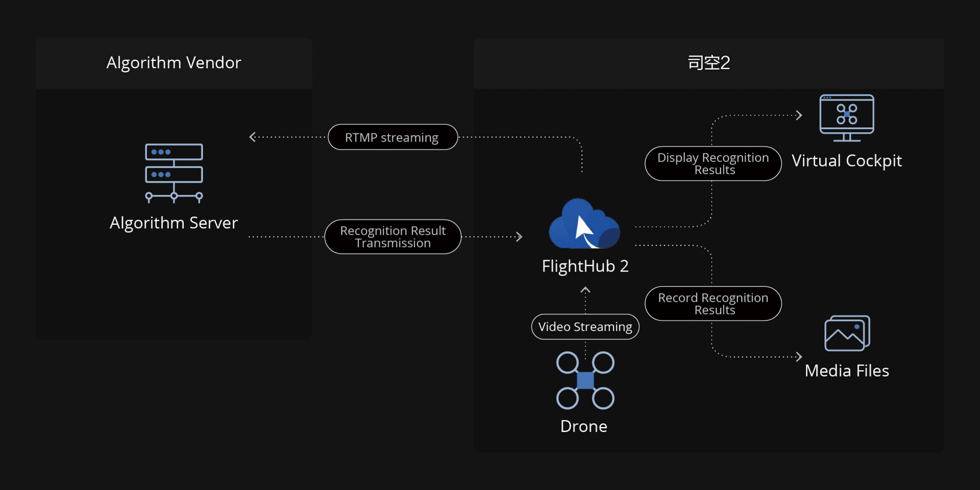
Task: Click the arrow pointing toward Algorithm Server
Action: click(253, 137)
